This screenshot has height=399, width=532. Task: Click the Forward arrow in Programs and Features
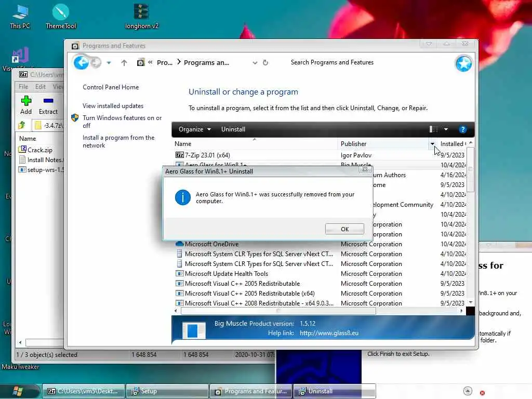pos(96,62)
